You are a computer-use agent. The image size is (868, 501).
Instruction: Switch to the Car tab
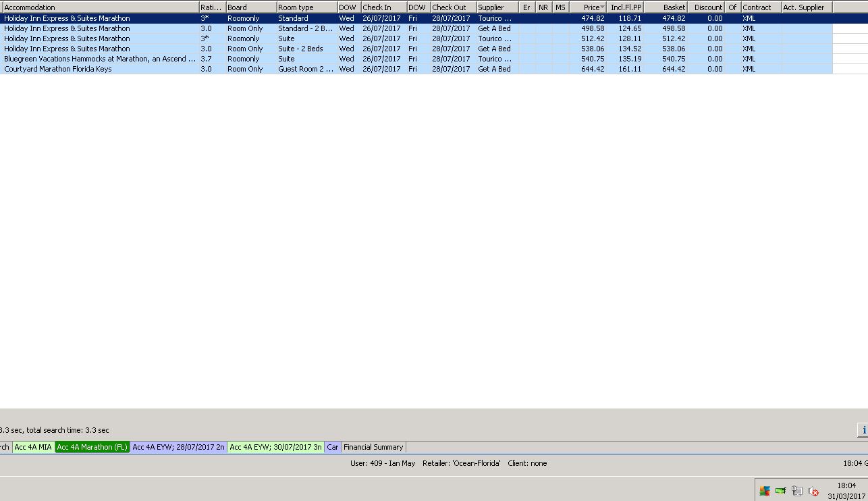(x=333, y=447)
